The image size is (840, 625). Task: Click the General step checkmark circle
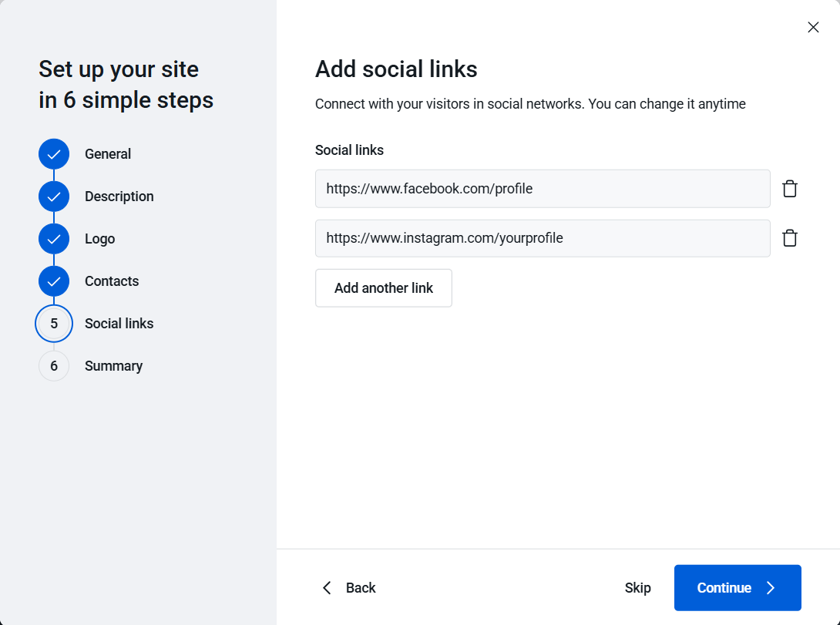point(54,154)
